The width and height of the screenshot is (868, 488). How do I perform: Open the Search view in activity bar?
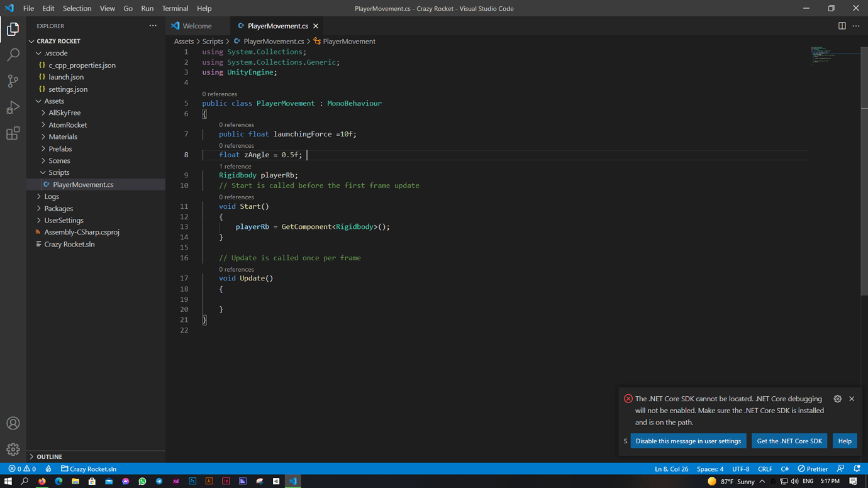click(x=13, y=55)
